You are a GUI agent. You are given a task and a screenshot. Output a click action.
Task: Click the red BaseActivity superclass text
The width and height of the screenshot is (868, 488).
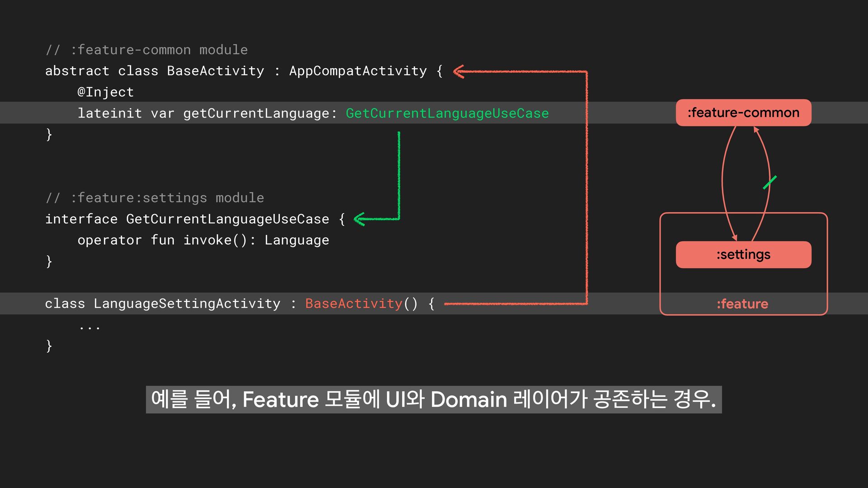[x=354, y=303]
